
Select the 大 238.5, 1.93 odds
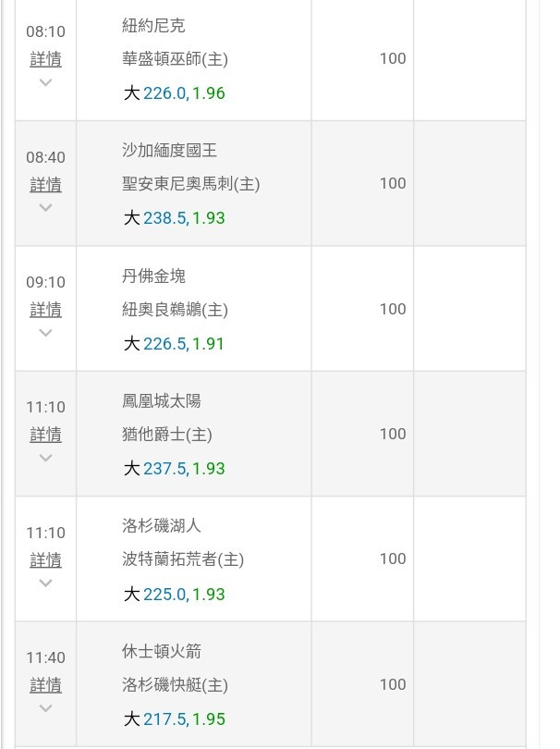point(175,218)
